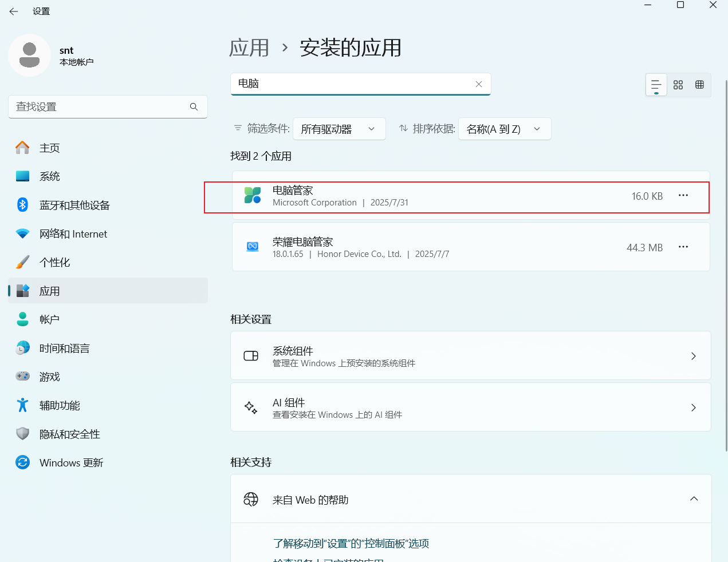Click the 系统组件 card icon
The width and height of the screenshot is (728, 562).
(x=251, y=356)
